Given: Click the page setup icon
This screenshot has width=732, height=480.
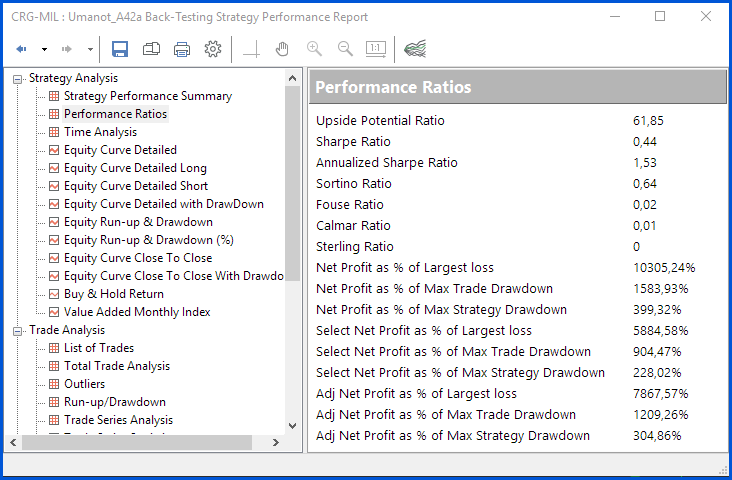Looking at the screenshot, I should click(151, 49).
